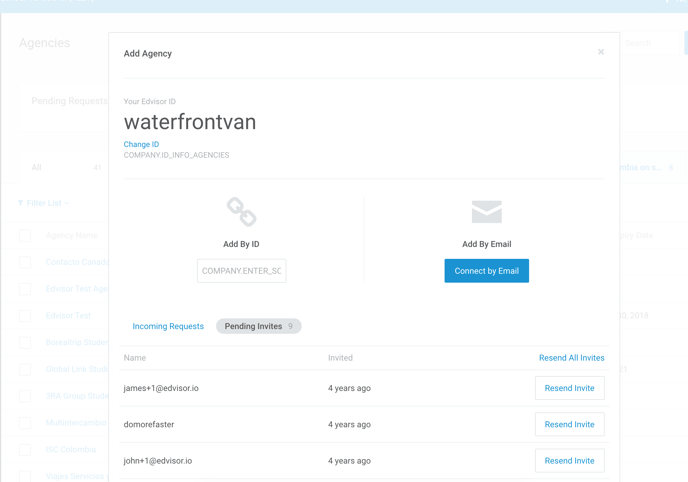
Task: Click the funnel filter icon in the background
Action: tap(21, 203)
